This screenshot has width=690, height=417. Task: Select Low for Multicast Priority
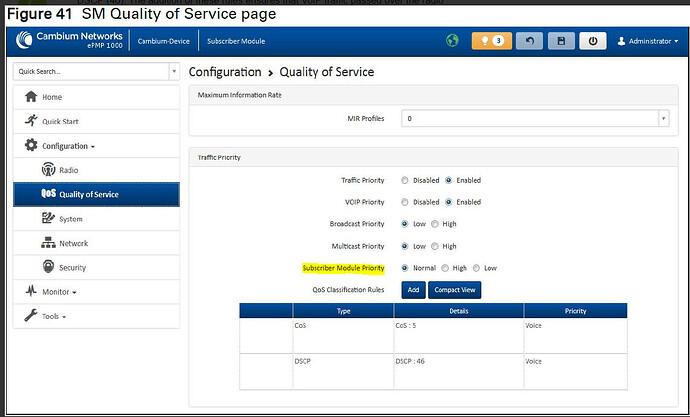coord(405,246)
